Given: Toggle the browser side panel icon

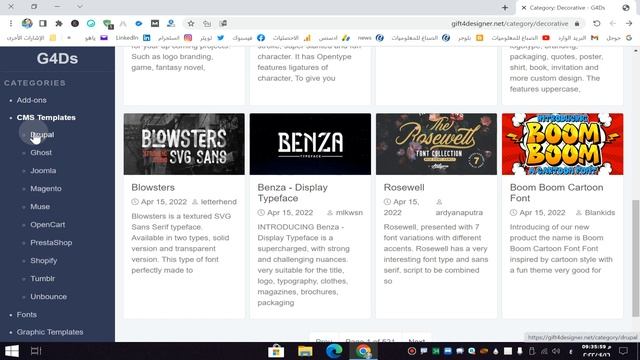Looking at the screenshot, I should tap(43, 24).
